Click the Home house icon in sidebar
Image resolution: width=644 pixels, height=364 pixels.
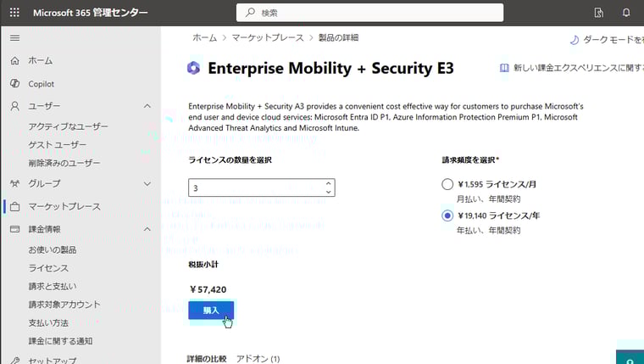tap(14, 61)
